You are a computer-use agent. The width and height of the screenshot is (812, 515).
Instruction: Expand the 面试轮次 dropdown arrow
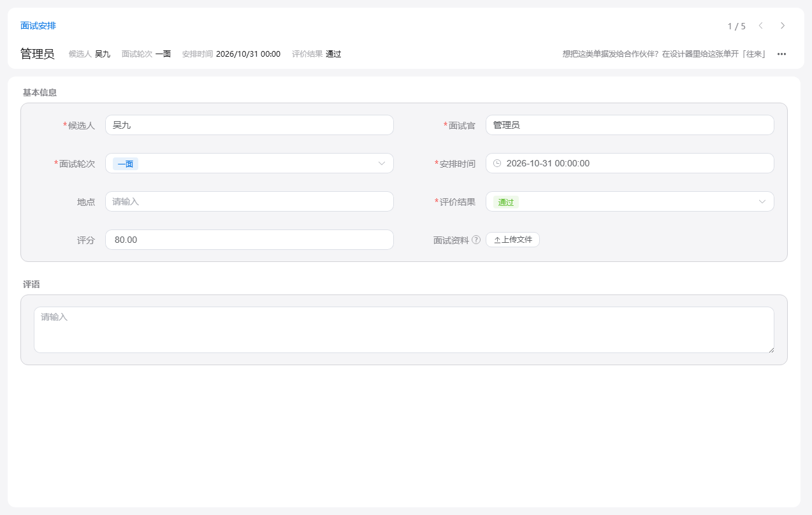tap(382, 163)
